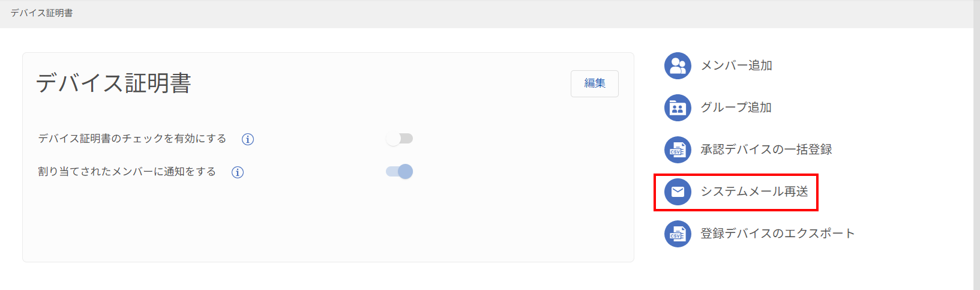Click the 編集 button
980x290 pixels.
[595, 83]
